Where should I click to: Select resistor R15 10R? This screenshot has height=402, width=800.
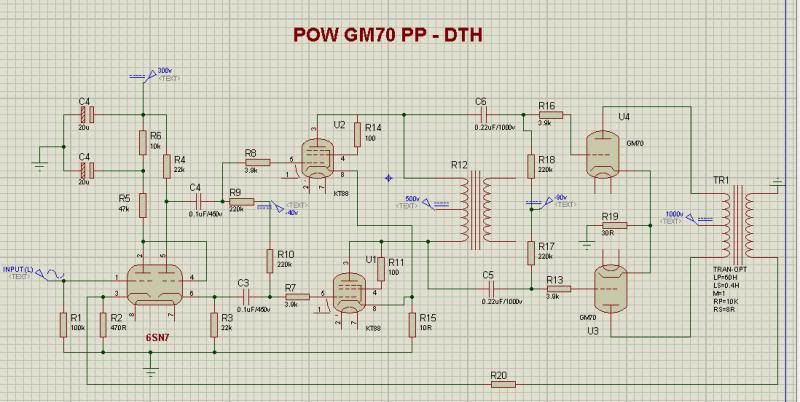(412, 324)
